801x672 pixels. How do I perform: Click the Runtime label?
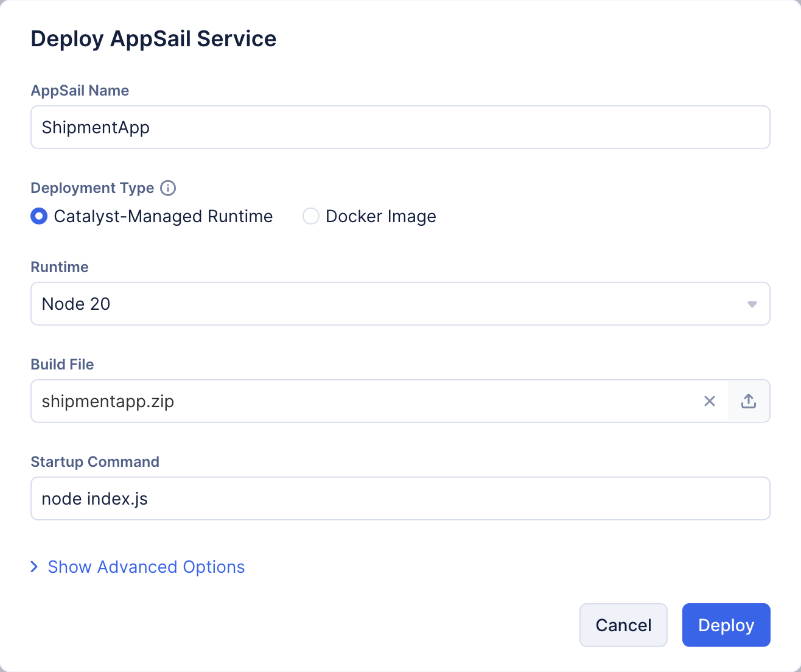(x=60, y=267)
